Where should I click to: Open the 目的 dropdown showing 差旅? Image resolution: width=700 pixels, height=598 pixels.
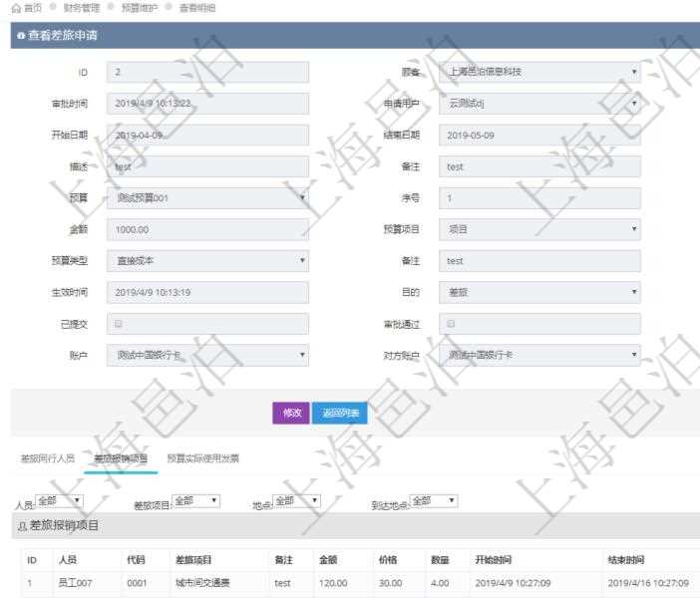pyautogui.click(x=539, y=292)
